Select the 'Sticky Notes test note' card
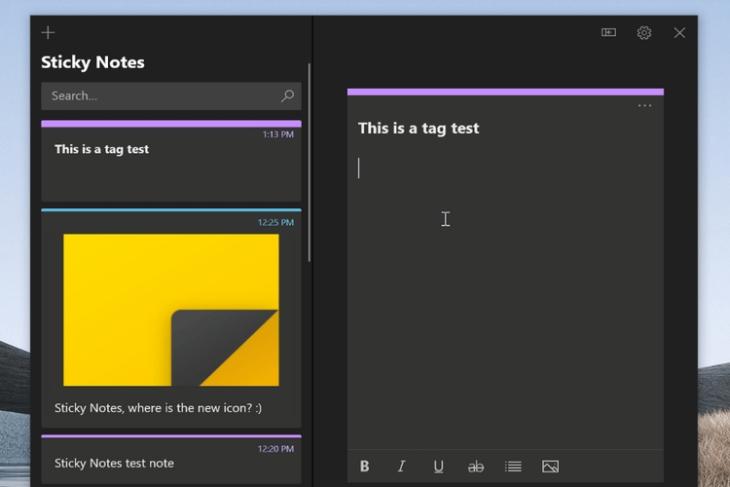Image resolution: width=730 pixels, height=487 pixels. coord(171,459)
